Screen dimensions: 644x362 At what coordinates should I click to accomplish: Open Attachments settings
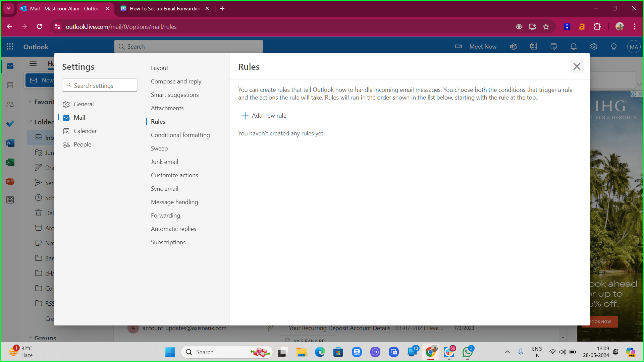[x=167, y=108]
